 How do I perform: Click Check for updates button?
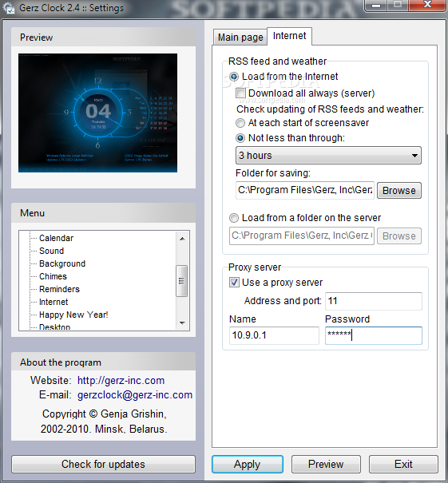(x=103, y=464)
